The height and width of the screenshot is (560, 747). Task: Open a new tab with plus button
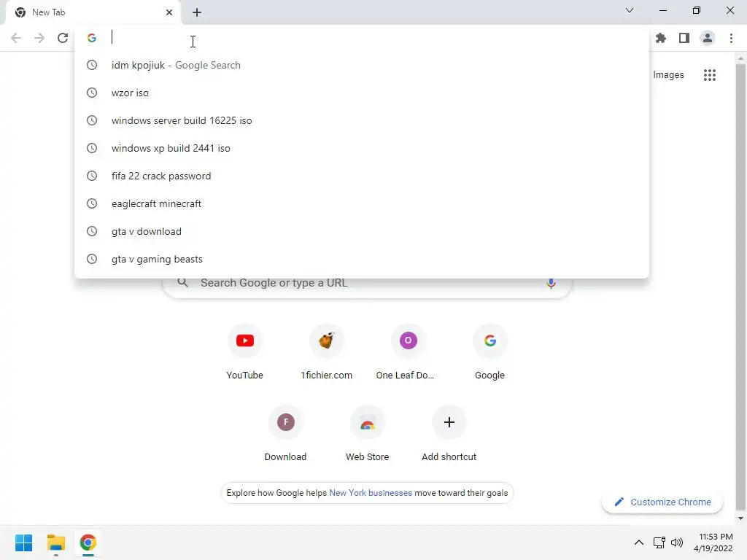point(197,12)
